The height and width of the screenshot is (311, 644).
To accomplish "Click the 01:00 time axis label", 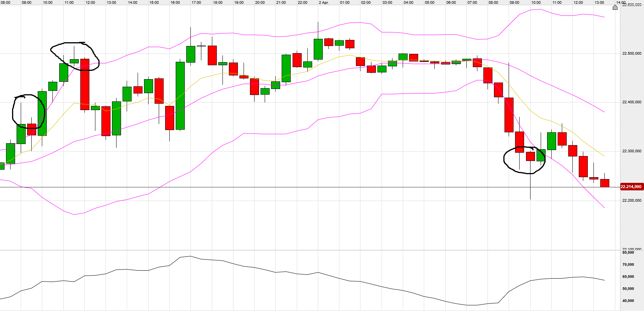I will pos(345,3).
